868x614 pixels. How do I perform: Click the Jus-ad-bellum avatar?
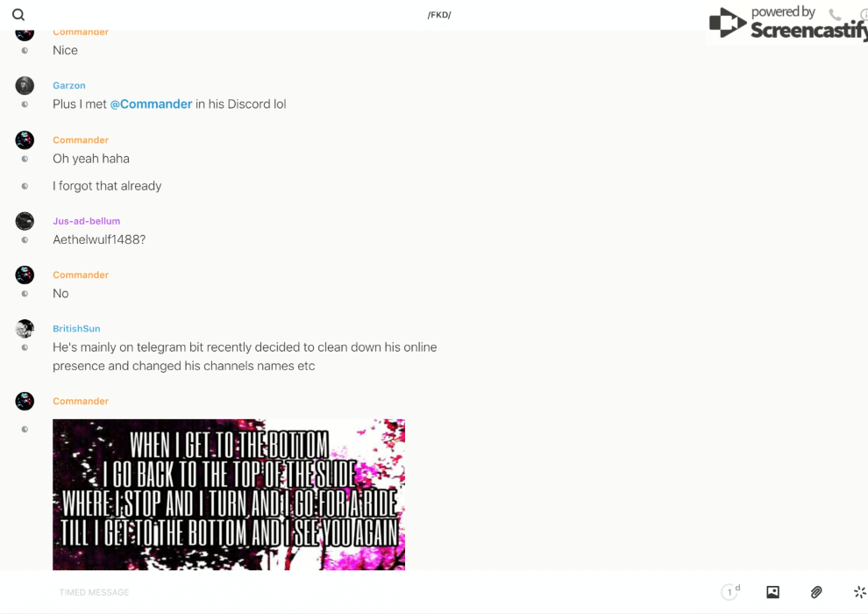(x=25, y=221)
